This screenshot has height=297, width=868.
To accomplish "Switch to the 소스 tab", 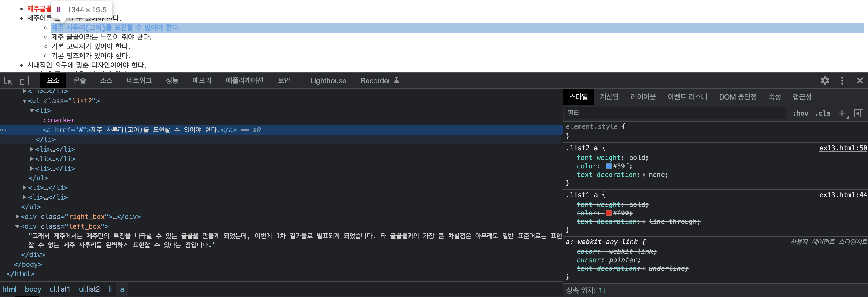I will point(106,80).
